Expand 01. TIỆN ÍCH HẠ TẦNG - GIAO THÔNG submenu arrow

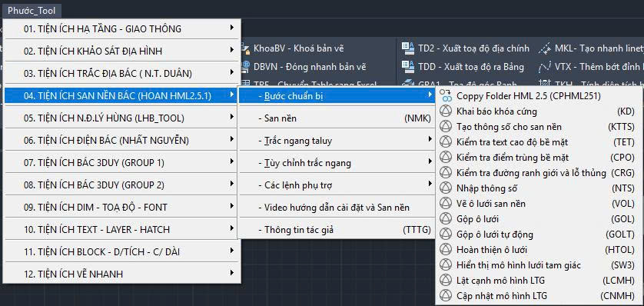coord(232,28)
